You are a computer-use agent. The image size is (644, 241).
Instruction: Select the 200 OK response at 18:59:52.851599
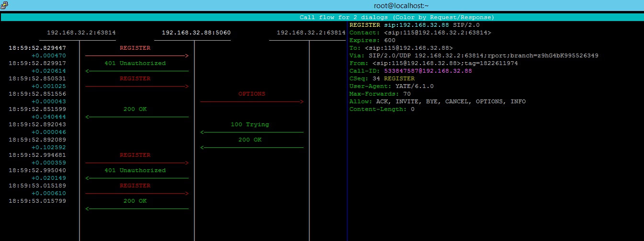tap(135, 110)
